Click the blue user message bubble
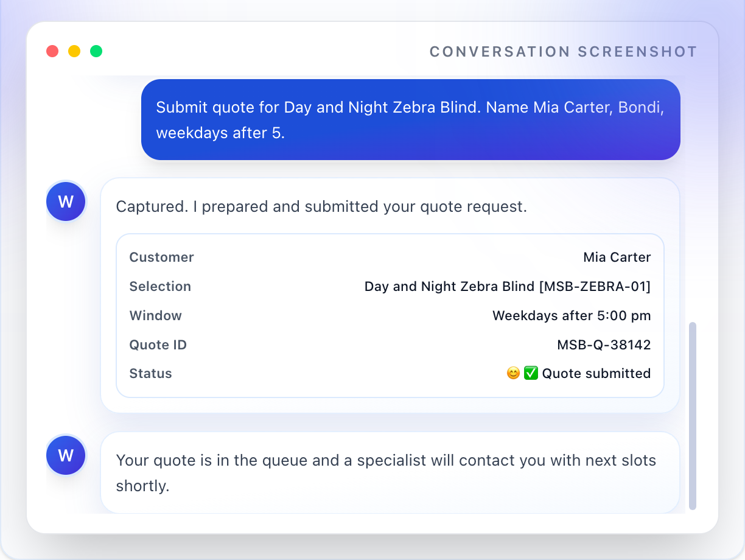Viewport: 745px width, 560px height. (410, 119)
